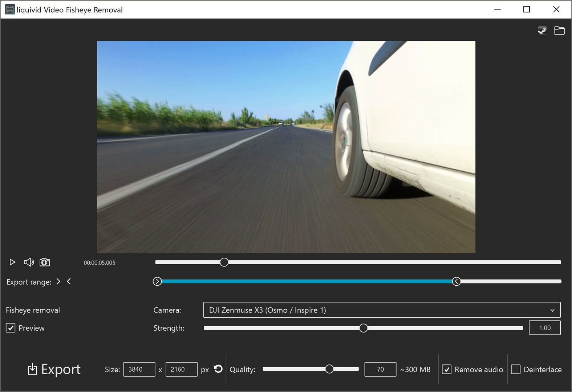Focus the height field showing 2160
The image size is (572, 392).
pos(182,369)
